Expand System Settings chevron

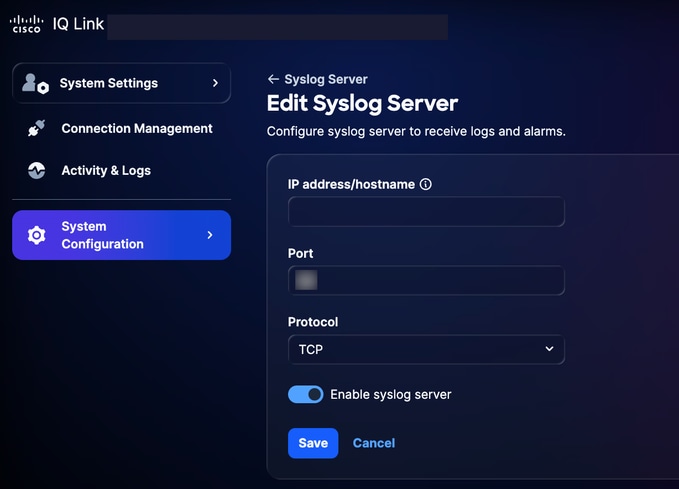[215, 83]
